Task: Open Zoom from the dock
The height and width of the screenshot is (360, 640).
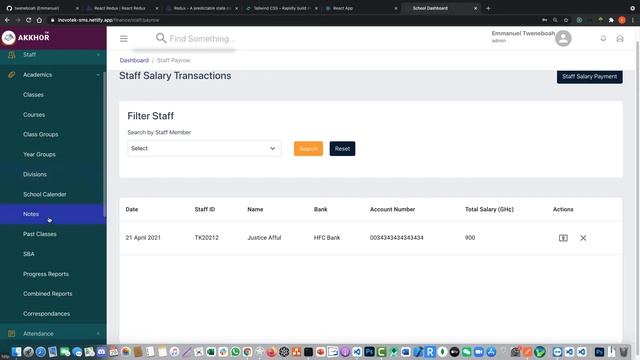Action: tap(478, 352)
